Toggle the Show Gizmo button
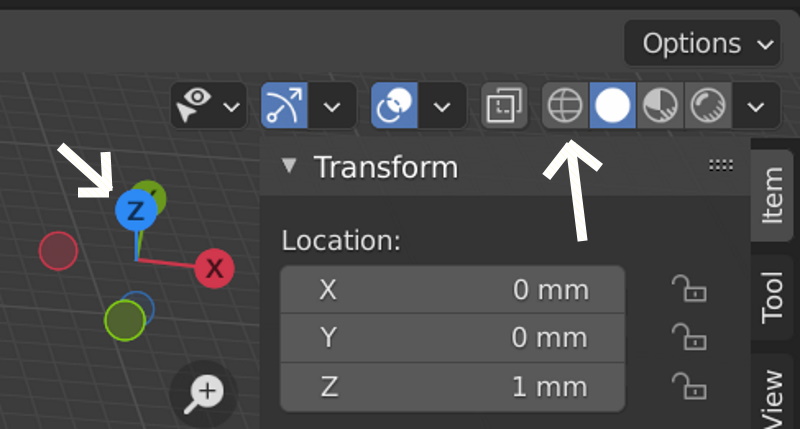800x429 pixels. pyautogui.click(x=284, y=105)
